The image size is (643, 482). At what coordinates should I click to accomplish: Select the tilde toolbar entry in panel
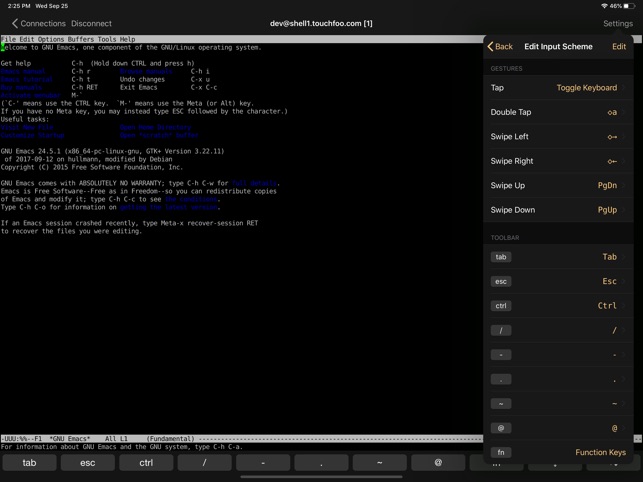tap(558, 404)
